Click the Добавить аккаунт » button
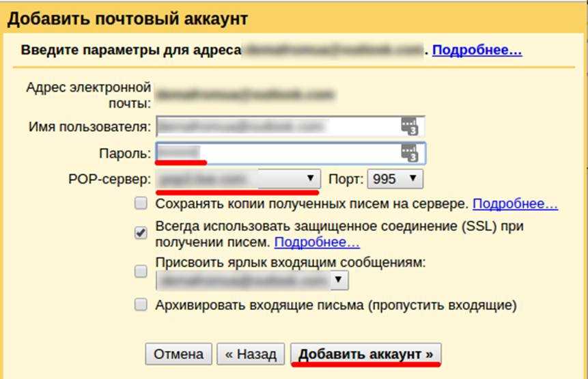This screenshot has height=379, width=588. point(366,354)
